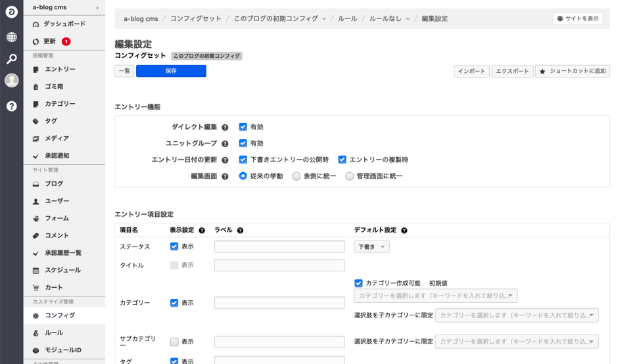Click コンフィグセット breadcrumb link

(x=195, y=18)
